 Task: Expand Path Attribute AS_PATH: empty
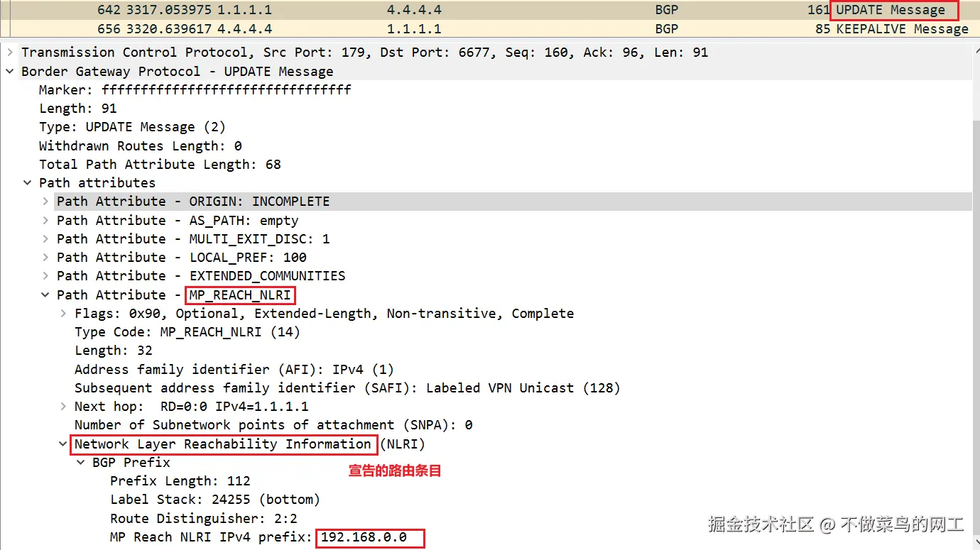pos(45,221)
